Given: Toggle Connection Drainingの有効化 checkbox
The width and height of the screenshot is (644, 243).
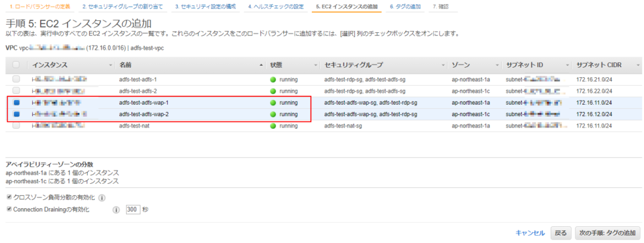Looking at the screenshot, I should (x=9, y=209).
